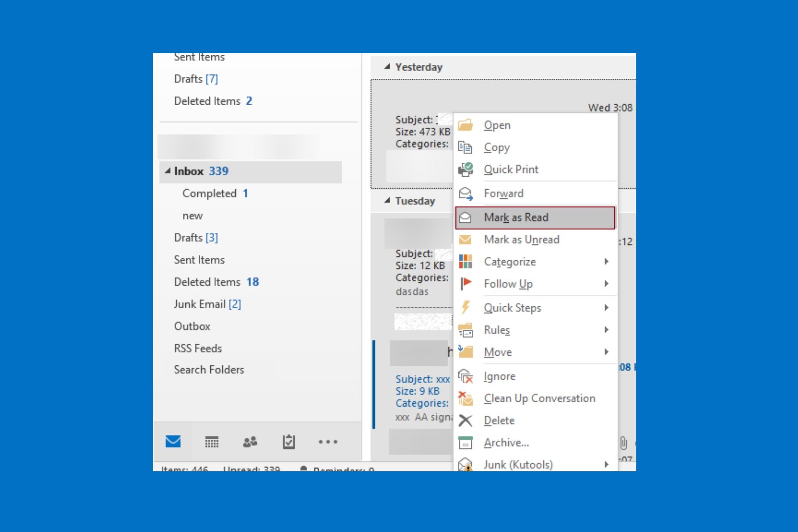798x532 pixels.
Task: Click the Open icon in context menu
Action: click(466, 125)
